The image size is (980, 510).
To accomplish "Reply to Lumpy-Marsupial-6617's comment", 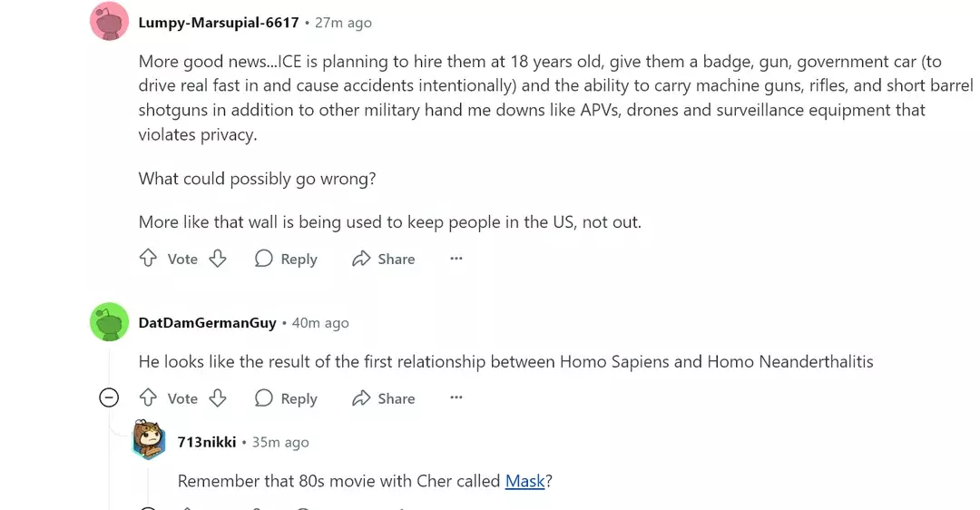I will tap(286, 259).
